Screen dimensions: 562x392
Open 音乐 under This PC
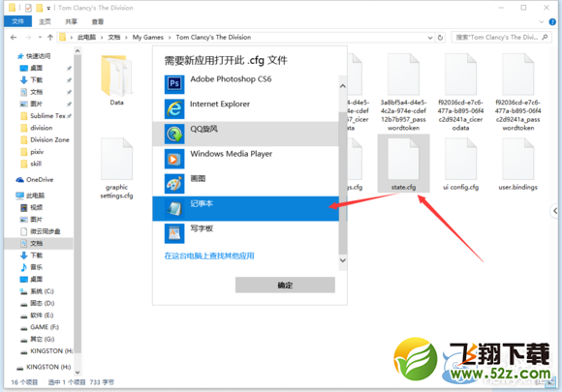pos(32,267)
